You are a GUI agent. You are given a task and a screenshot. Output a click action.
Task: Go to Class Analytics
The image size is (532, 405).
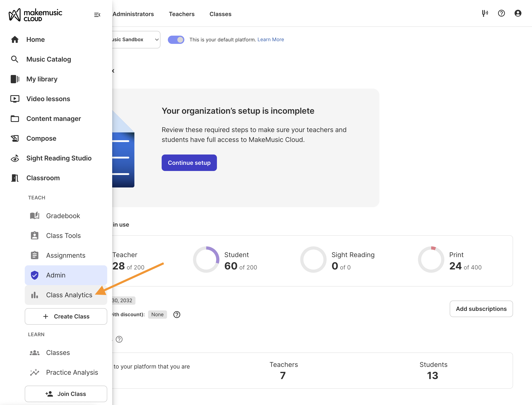(x=66, y=295)
